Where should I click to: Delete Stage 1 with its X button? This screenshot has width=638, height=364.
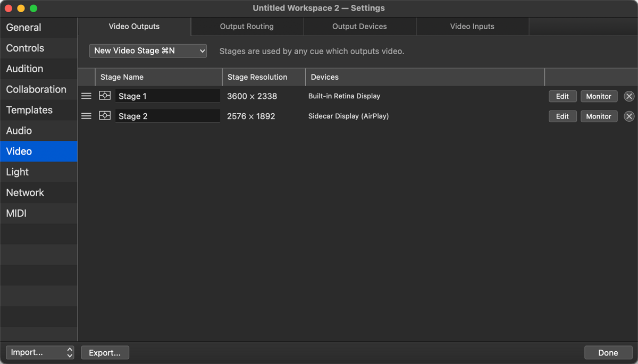[629, 96]
